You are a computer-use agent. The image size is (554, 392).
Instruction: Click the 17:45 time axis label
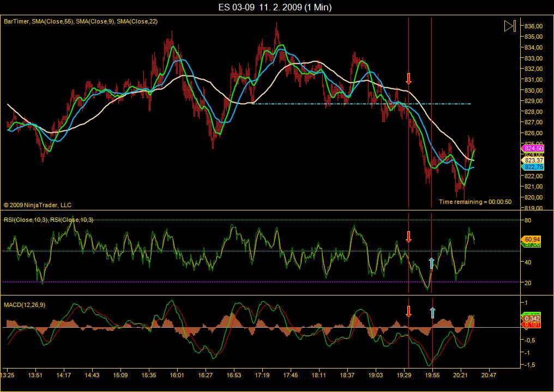(x=291, y=376)
